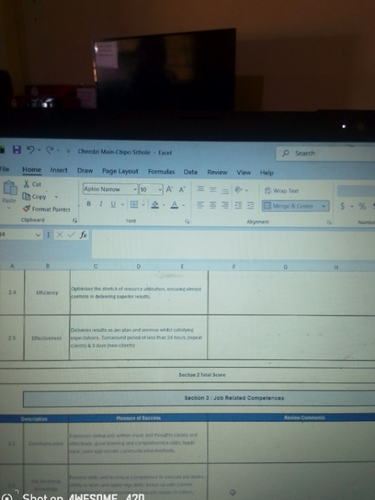Open Fill Color palette dropdown arrow
This screenshot has height=500, width=375.
coord(164,205)
